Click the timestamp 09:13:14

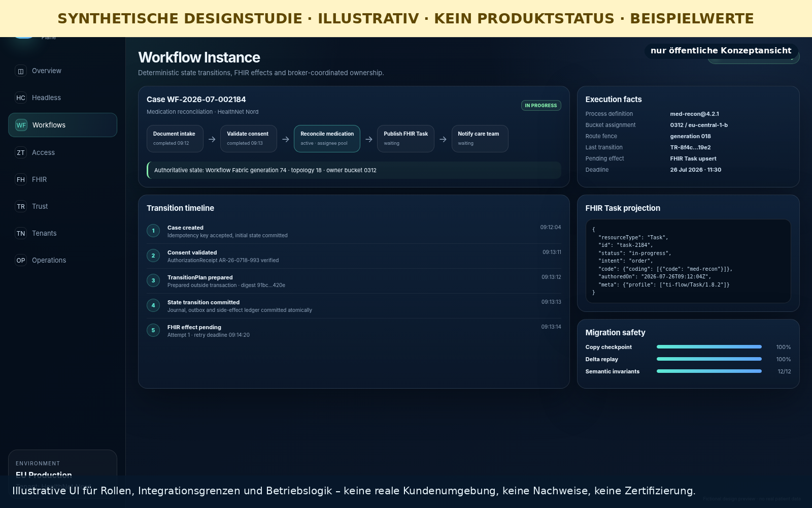[551, 327]
